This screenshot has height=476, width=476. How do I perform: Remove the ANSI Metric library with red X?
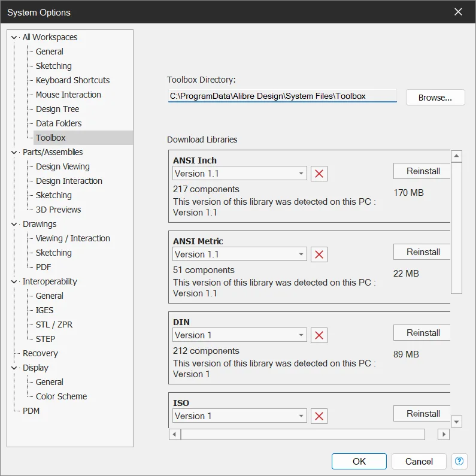pos(319,254)
